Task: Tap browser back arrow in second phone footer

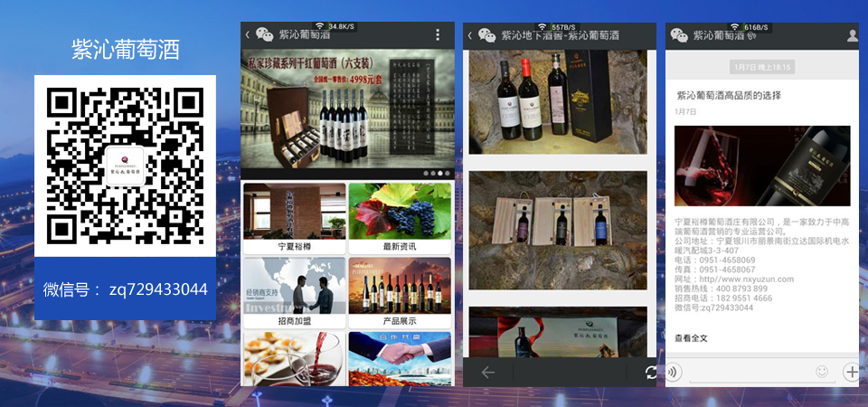Action: pyautogui.click(x=487, y=373)
